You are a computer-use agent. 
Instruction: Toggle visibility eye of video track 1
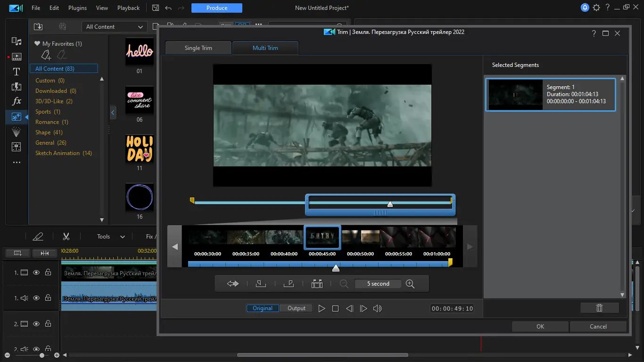click(x=36, y=272)
